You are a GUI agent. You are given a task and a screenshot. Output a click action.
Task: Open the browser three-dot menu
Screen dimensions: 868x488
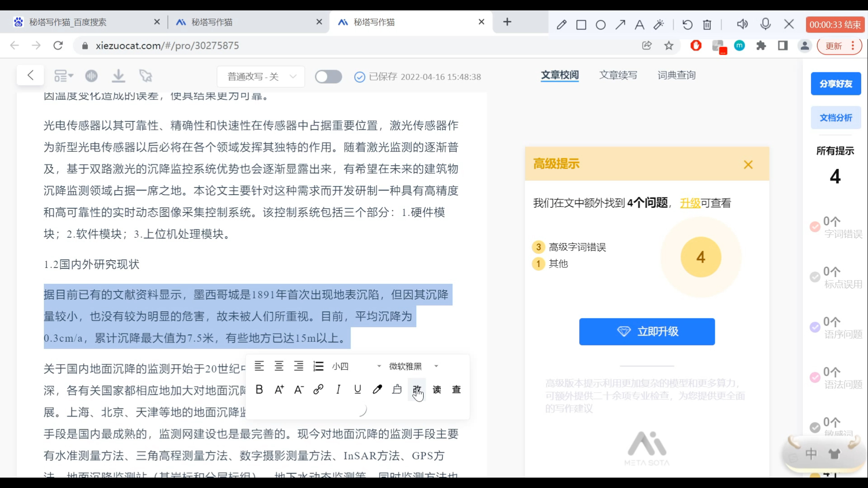[x=853, y=46]
